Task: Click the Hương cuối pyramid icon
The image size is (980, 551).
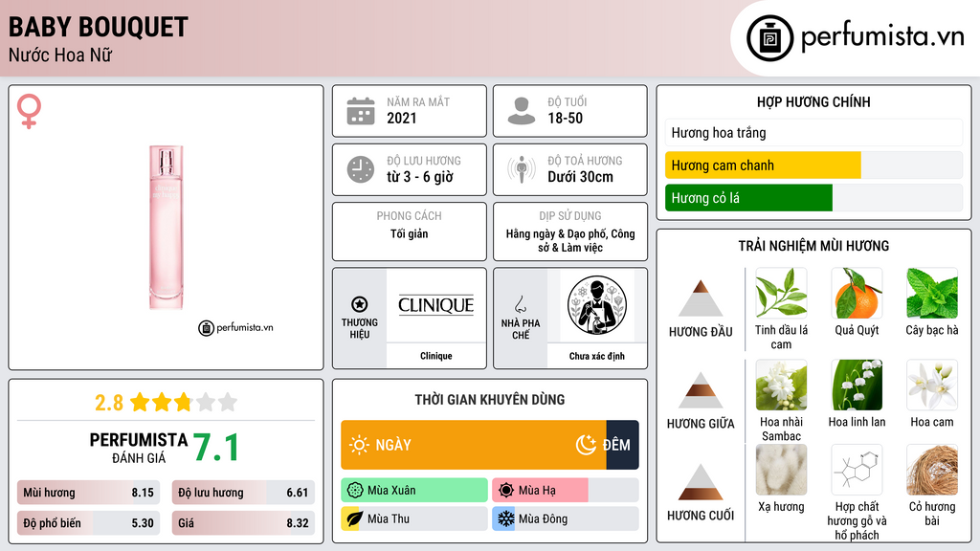Action: (701, 482)
